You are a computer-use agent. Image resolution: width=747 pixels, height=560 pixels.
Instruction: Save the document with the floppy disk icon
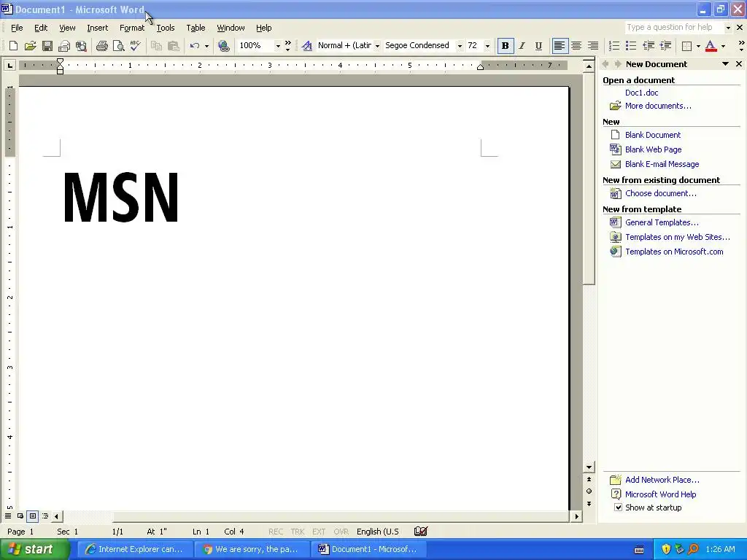point(47,46)
